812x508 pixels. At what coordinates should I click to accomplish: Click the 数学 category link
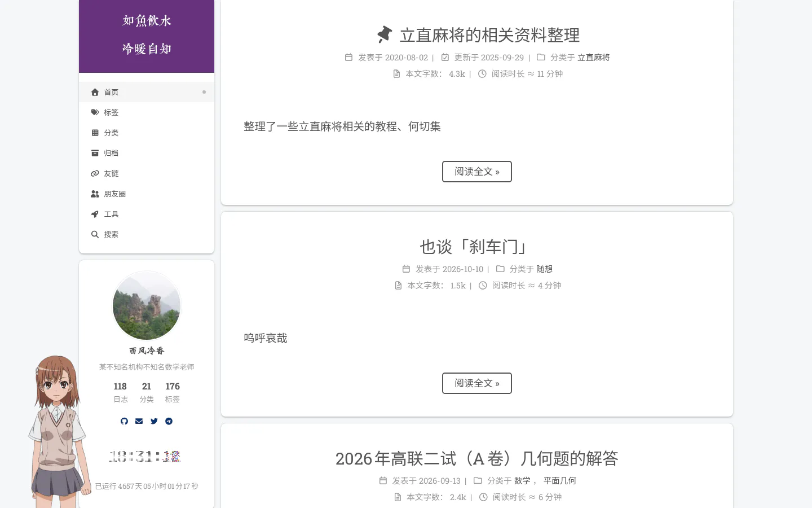pyautogui.click(x=522, y=481)
